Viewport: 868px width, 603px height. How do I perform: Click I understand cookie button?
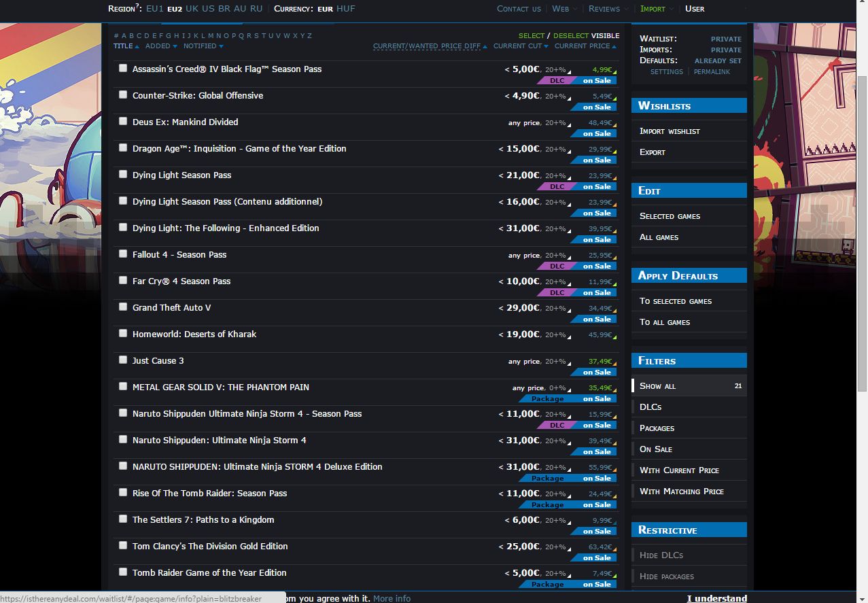[716, 598]
